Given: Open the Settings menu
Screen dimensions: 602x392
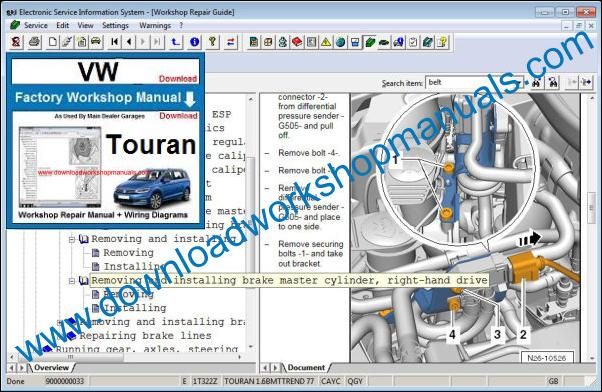Looking at the screenshot, I should 115,25.
